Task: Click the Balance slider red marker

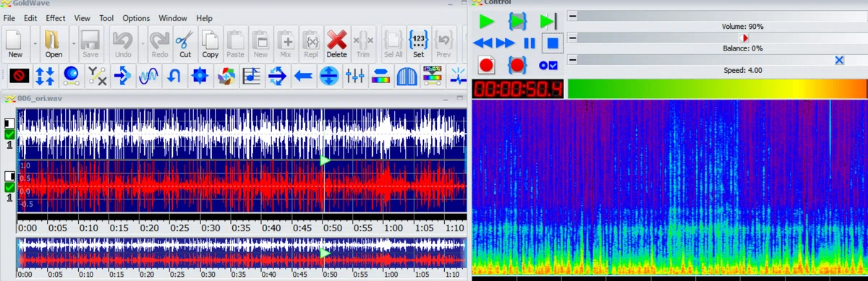Action: [744, 38]
